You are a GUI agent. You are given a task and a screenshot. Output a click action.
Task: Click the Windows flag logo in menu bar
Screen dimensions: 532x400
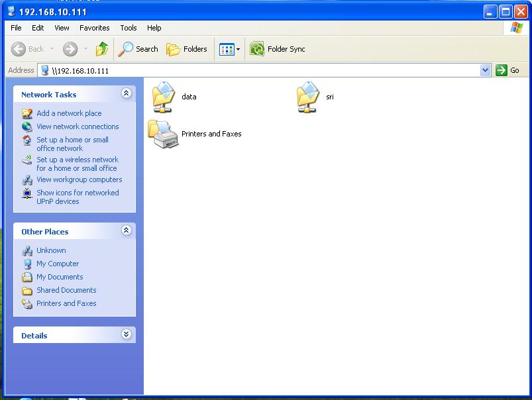[516, 27]
